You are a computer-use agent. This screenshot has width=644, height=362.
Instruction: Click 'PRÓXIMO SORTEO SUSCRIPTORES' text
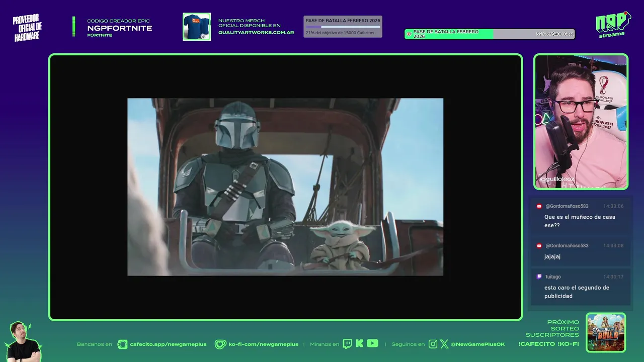coord(552,328)
